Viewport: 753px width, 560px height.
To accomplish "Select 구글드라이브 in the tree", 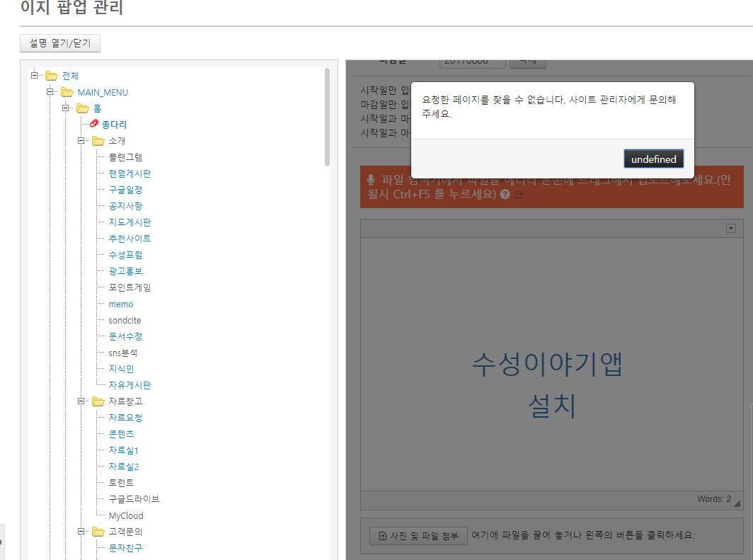I will [x=134, y=498].
